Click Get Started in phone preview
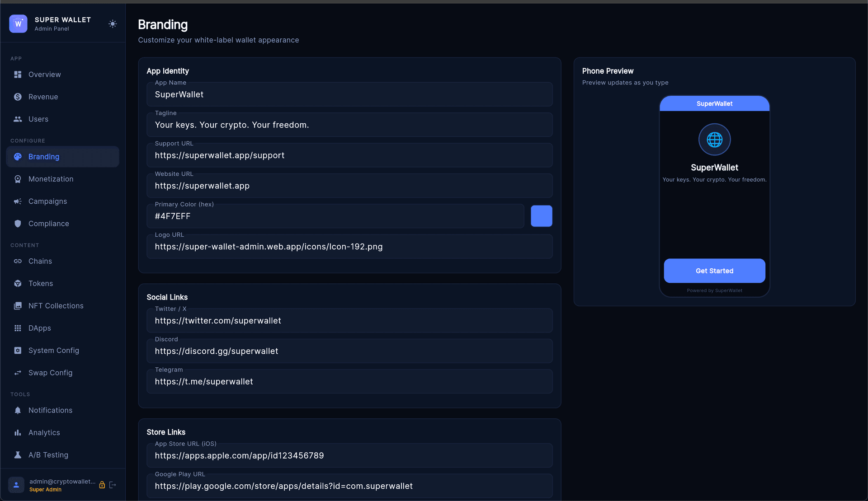 pyautogui.click(x=714, y=271)
